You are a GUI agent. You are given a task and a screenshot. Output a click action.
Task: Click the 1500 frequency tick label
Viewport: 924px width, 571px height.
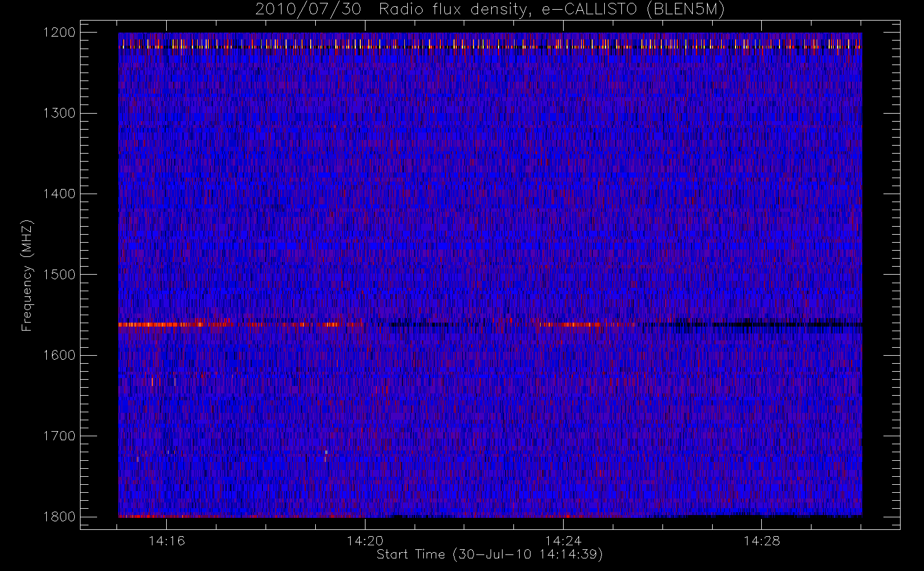59,275
